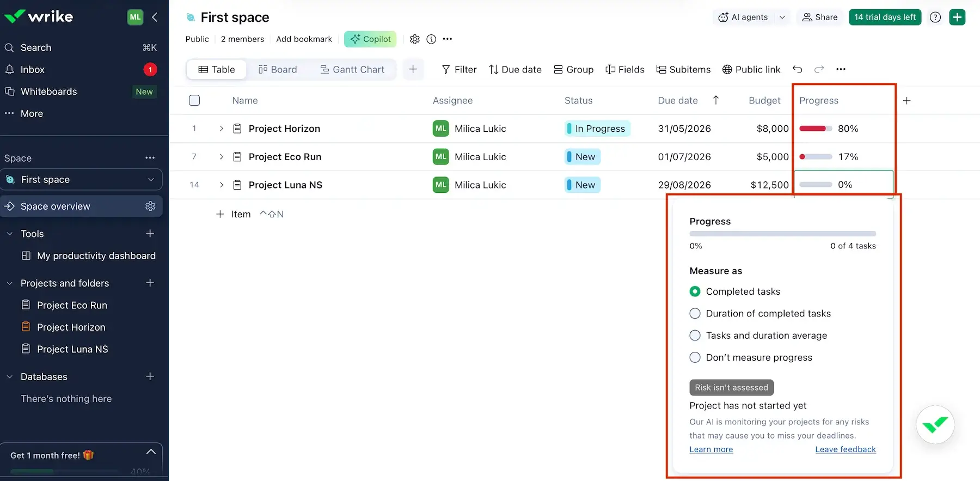This screenshot has height=481, width=980.
Task: Open AI agents
Action: click(743, 17)
